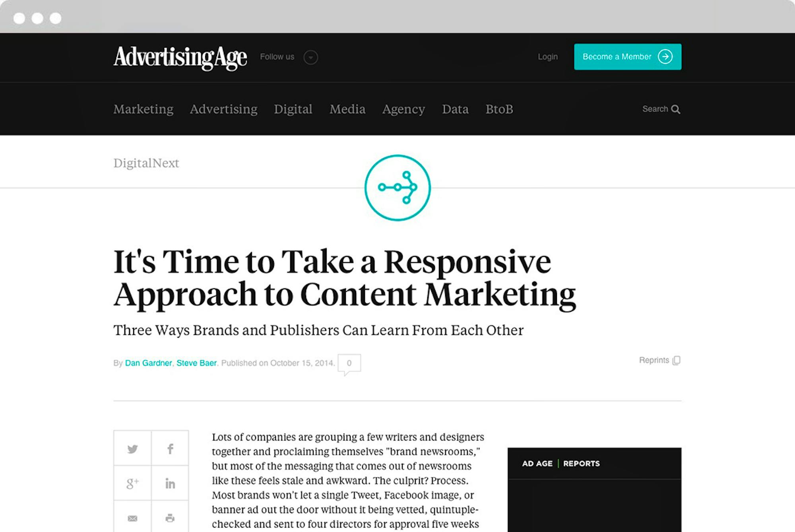
Task: Open the Marketing nav section
Action: pyautogui.click(x=143, y=109)
